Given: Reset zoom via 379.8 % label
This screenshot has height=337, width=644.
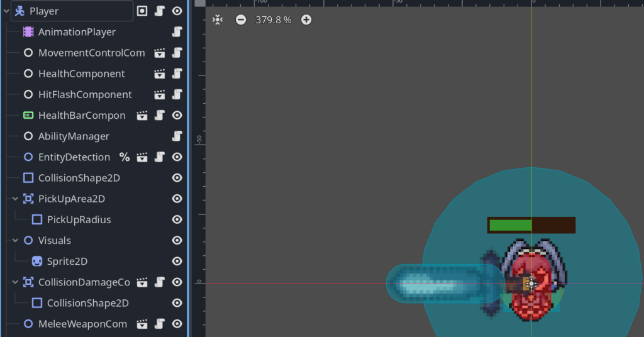Looking at the screenshot, I should point(274,19).
